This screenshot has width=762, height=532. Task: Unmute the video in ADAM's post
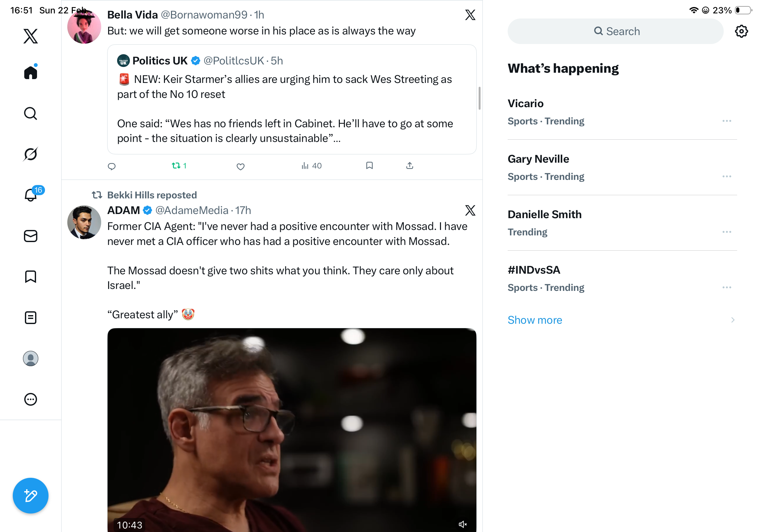pos(463,524)
